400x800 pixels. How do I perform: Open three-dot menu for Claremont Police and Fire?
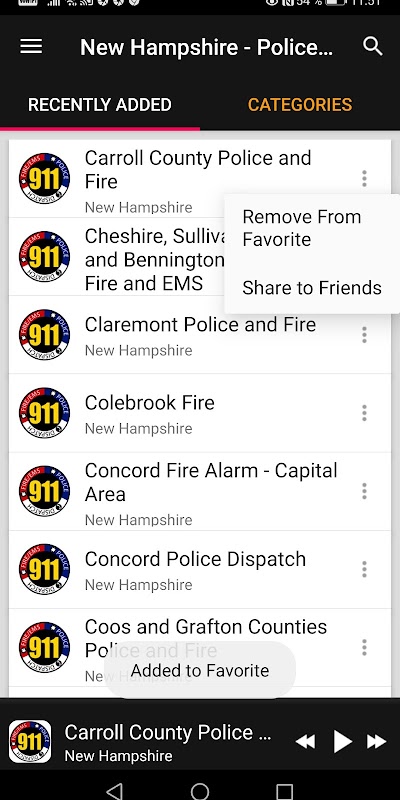[x=364, y=335]
